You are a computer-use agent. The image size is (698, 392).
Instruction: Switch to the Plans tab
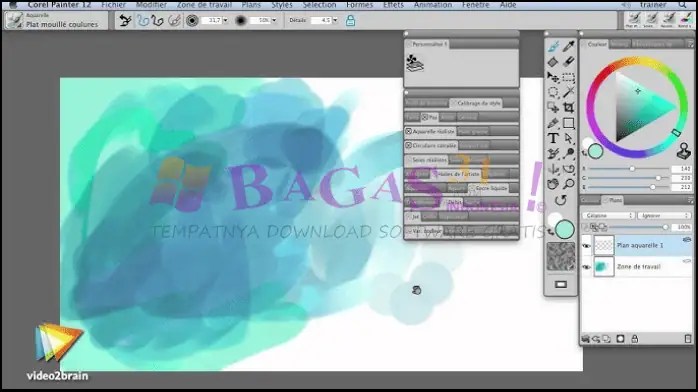pos(613,200)
